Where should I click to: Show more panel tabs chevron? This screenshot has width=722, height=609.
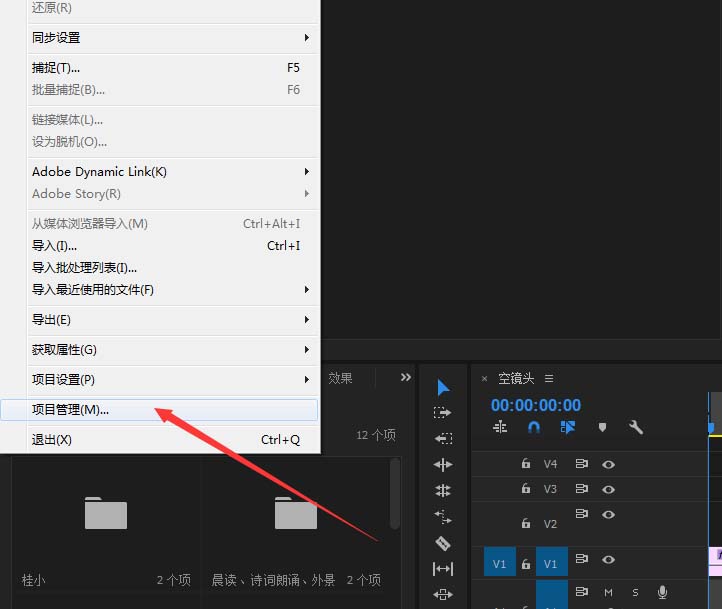406,377
